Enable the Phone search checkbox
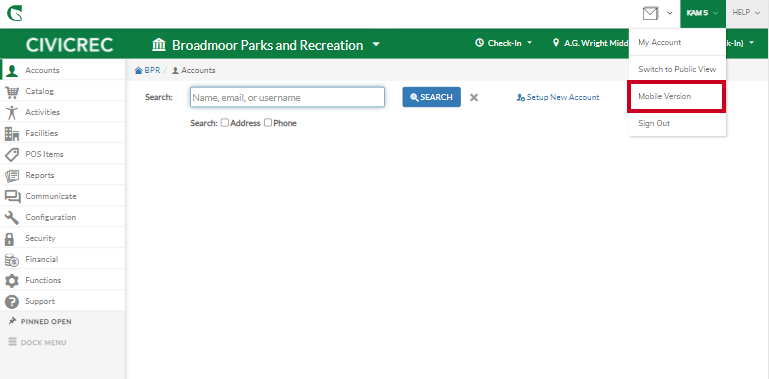 [268, 123]
